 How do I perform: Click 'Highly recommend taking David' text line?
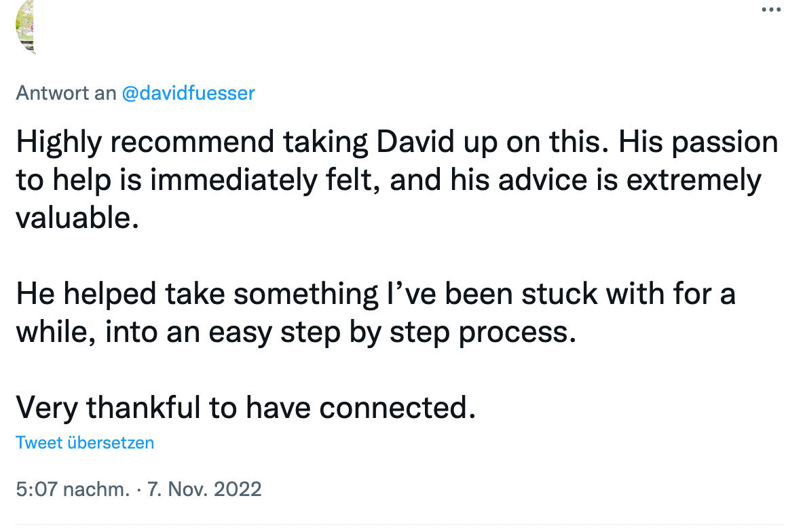point(272,141)
